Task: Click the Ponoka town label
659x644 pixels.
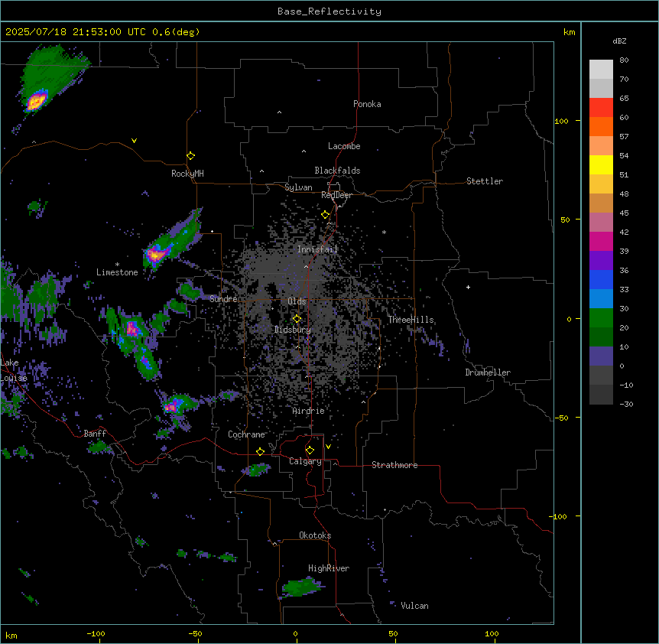Action: pyautogui.click(x=367, y=104)
